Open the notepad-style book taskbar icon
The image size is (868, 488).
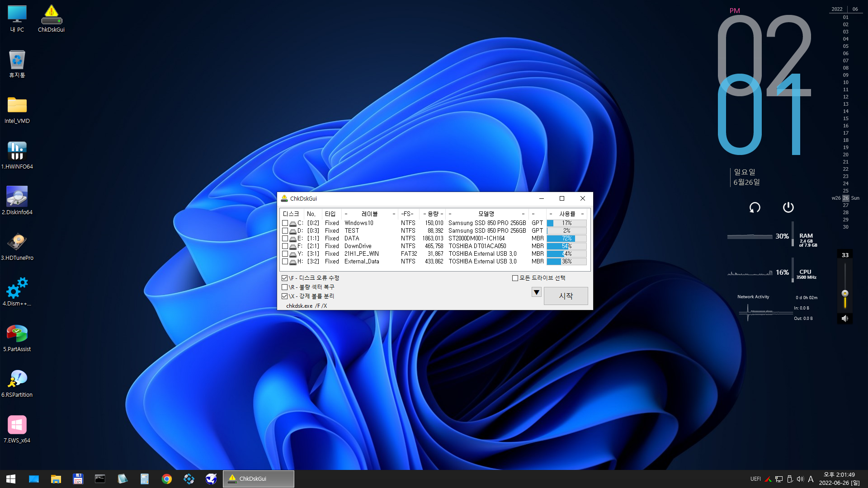coord(123,479)
